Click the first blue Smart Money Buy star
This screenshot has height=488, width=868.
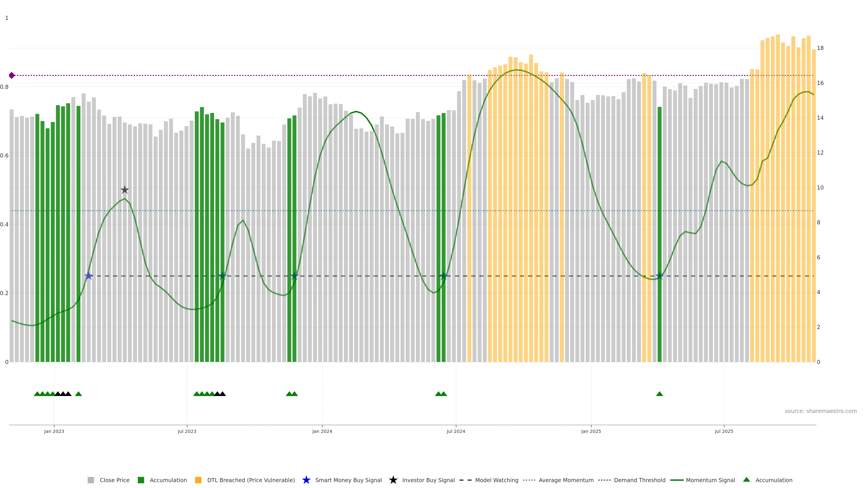tap(89, 276)
